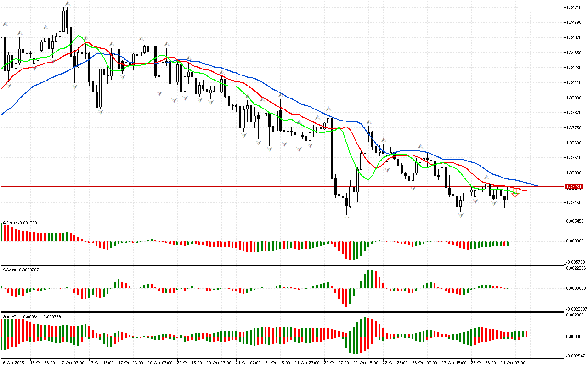Viewport: 588px width, 368px height.
Task: Click the 24 Oct 07:00 time label
Action: 513,362
